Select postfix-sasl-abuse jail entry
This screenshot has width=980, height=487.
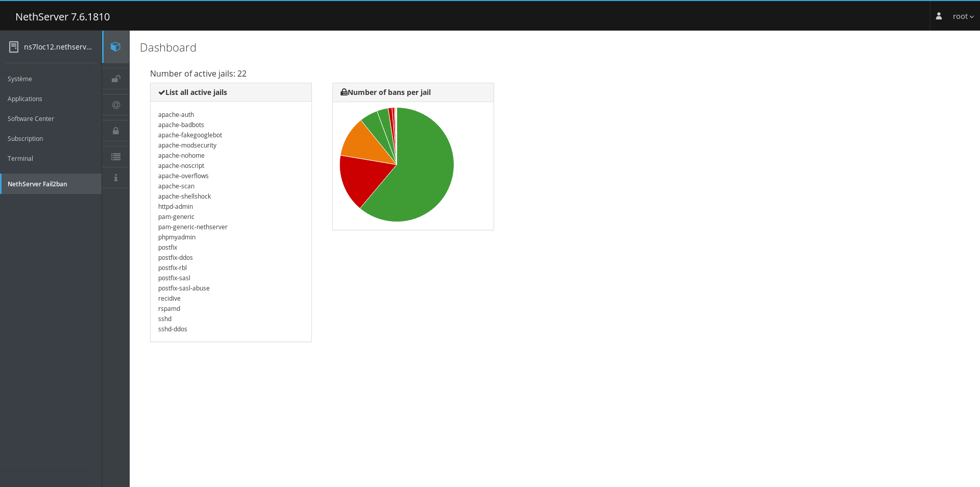184,288
